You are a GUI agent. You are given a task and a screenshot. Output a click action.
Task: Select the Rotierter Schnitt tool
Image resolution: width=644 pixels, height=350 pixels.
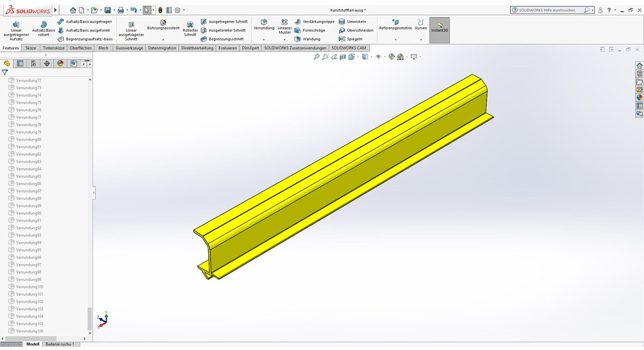click(x=190, y=29)
